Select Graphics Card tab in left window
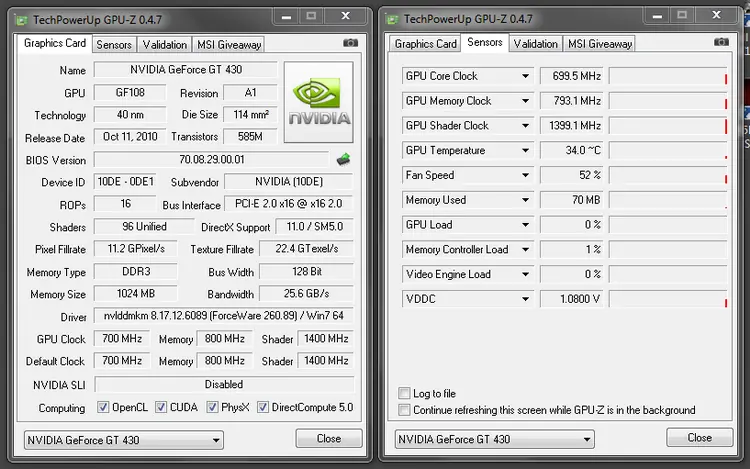750x469 pixels. pos(55,43)
